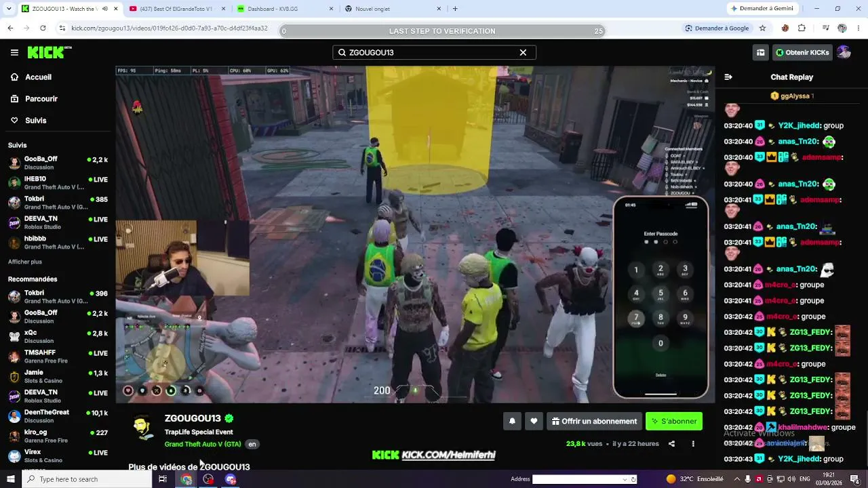Click Y2K_jihedd username at 03:20:40
The height and width of the screenshot is (488, 868).
pos(800,125)
